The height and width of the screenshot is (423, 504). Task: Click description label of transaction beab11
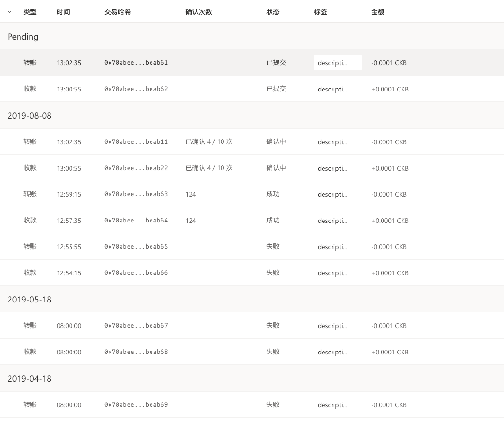pyautogui.click(x=333, y=142)
